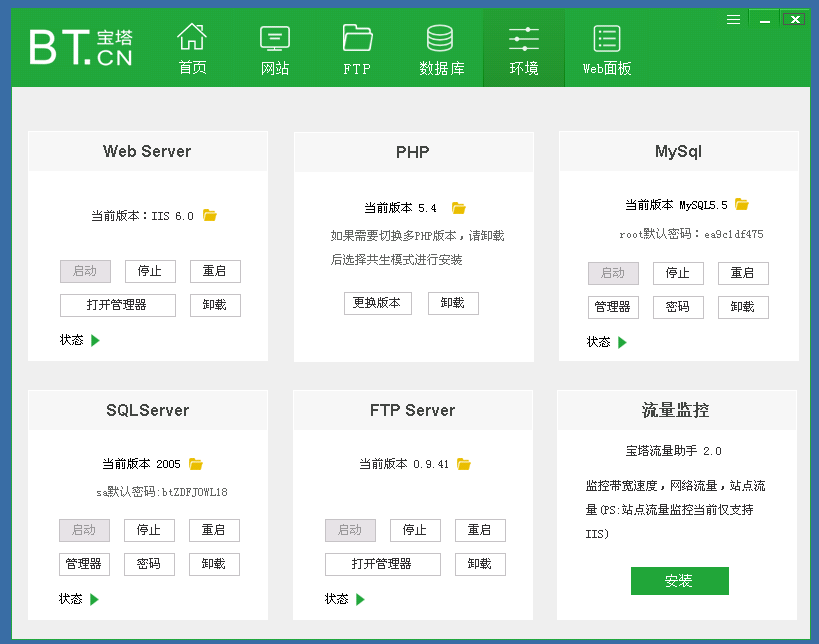Click 启动 in the Web Server card
This screenshot has height=644, width=819.
click(85, 271)
